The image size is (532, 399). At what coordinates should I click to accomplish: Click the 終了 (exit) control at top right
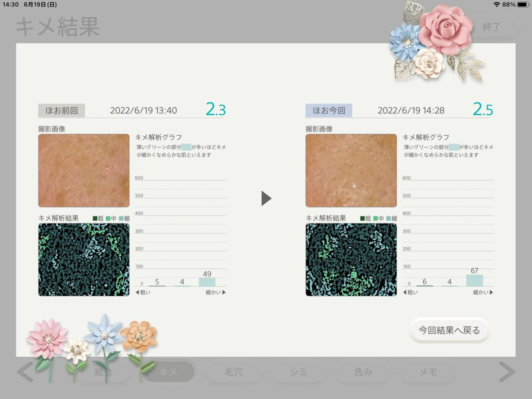(x=491, y=27)
